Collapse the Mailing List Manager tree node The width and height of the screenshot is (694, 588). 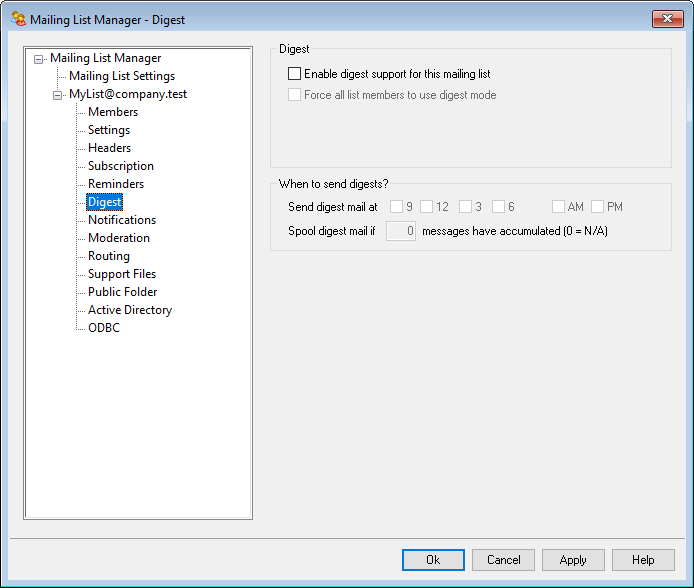39,59
